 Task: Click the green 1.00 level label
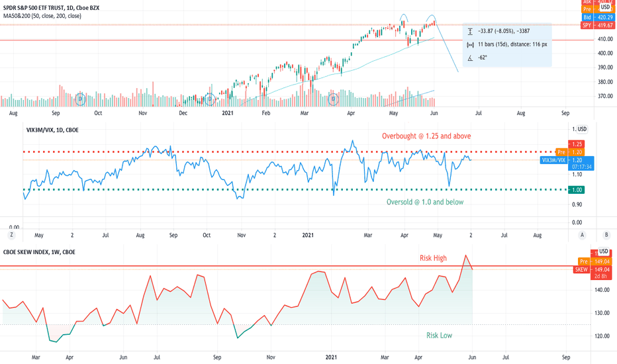click(x=577, y=190)
